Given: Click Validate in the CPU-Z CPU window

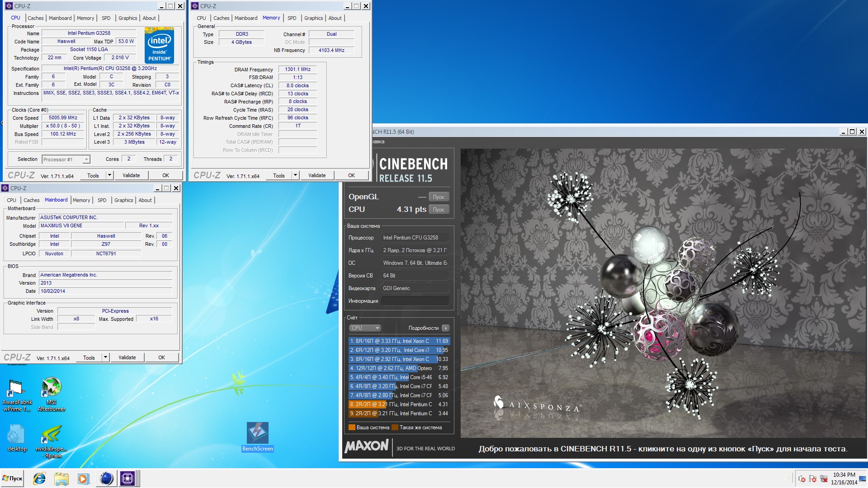Looking at the screenshot, I should pyautogui.click(x=131, y=175).
